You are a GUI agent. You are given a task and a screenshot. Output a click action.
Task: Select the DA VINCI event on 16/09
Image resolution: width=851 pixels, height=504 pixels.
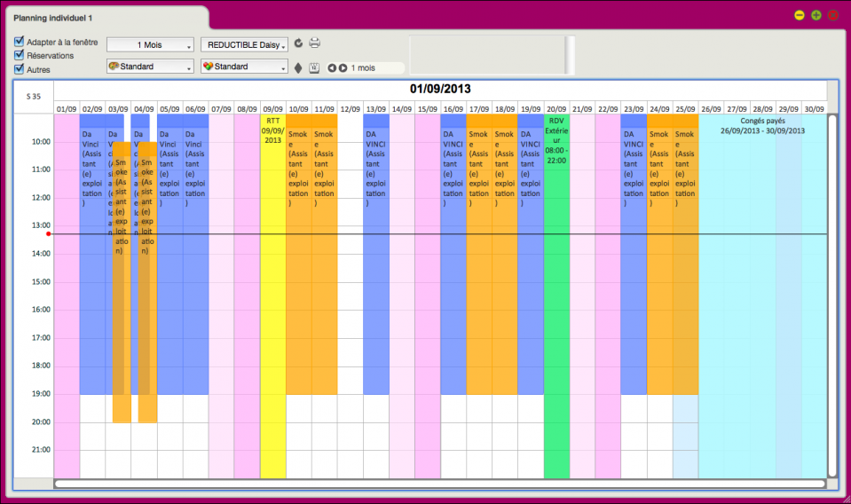point(453,254)
